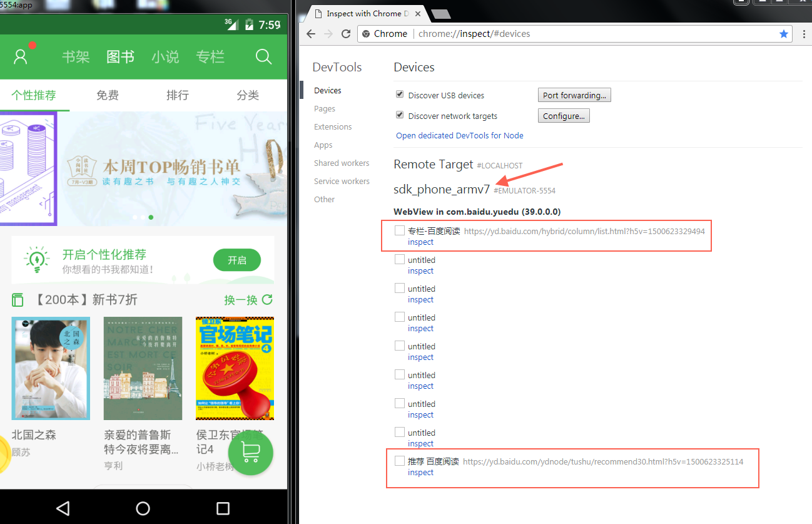The height and width of the screenshot is (524, 812).
Task: Open Shared workers in DevTools sidebar
Action: (342, 163)
